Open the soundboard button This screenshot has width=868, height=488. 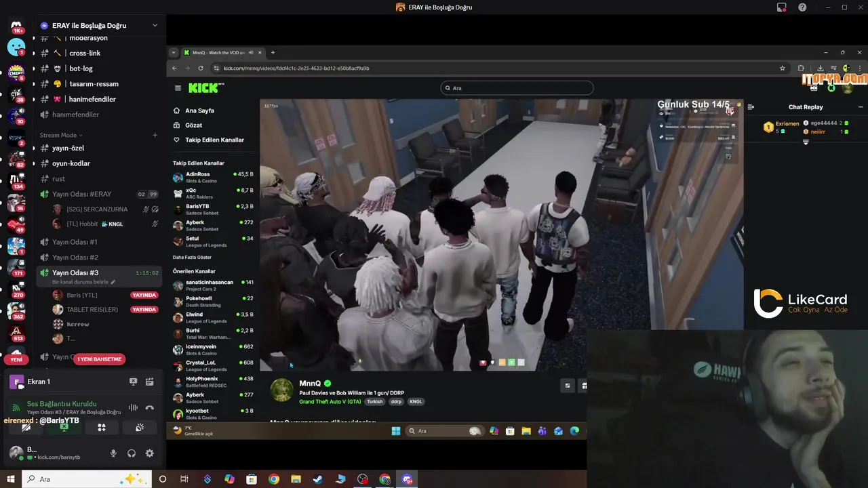[140, 428]
